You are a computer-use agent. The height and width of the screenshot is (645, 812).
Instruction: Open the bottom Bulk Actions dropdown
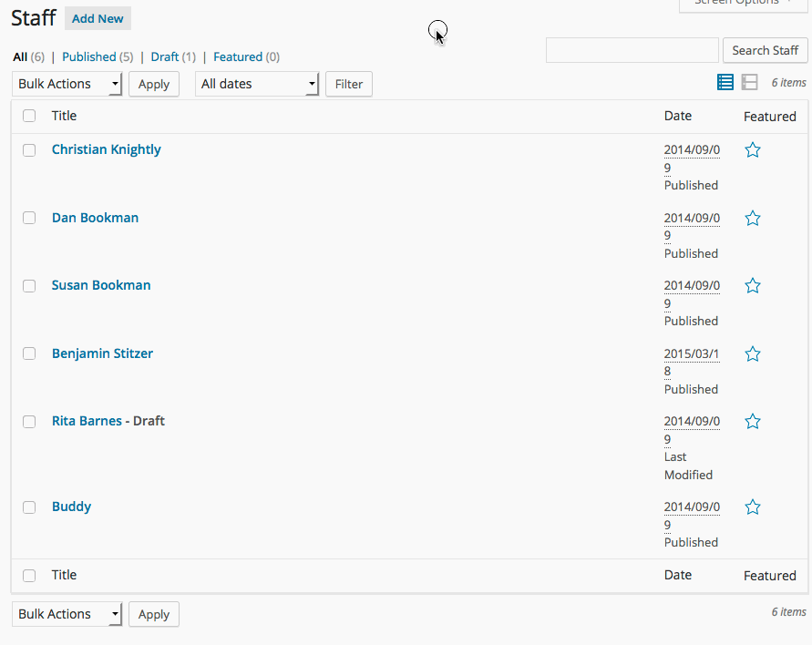click(x=67, y=614)
